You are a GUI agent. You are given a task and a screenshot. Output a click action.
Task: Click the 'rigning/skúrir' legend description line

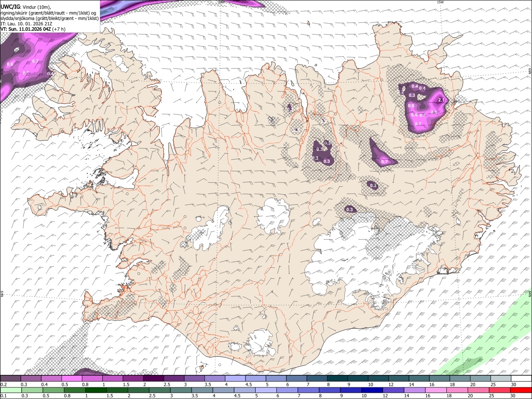pos(48,13)
